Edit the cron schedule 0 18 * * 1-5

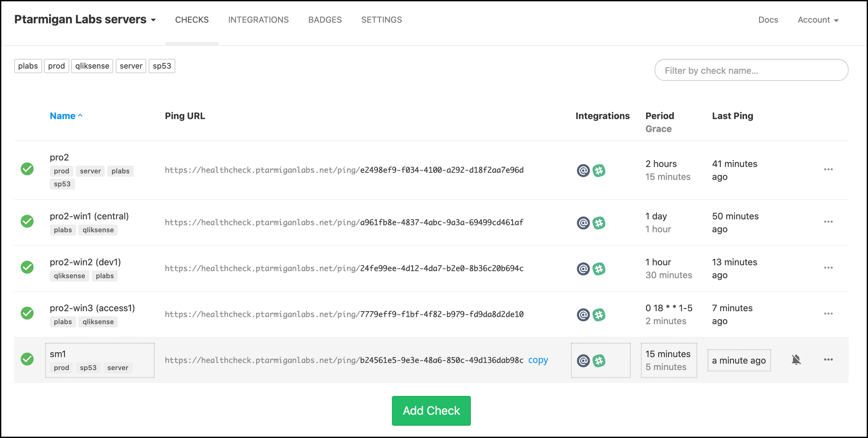point(669,308)
